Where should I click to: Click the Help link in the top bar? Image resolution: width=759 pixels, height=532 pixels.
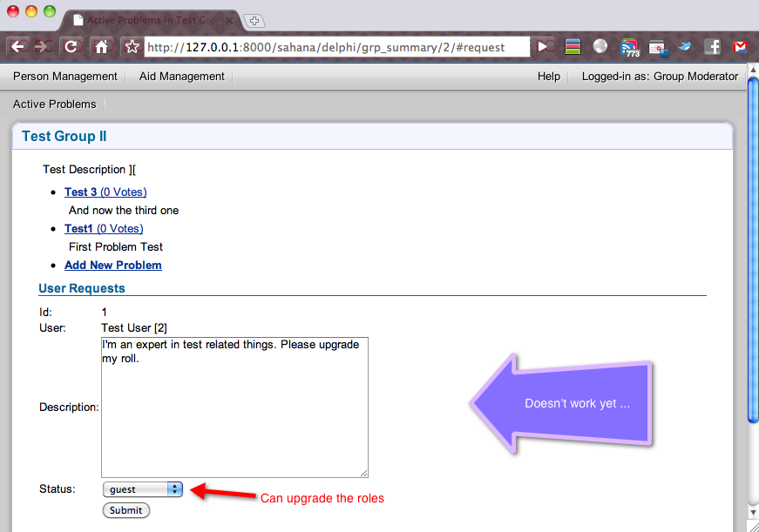click(549, 77)
